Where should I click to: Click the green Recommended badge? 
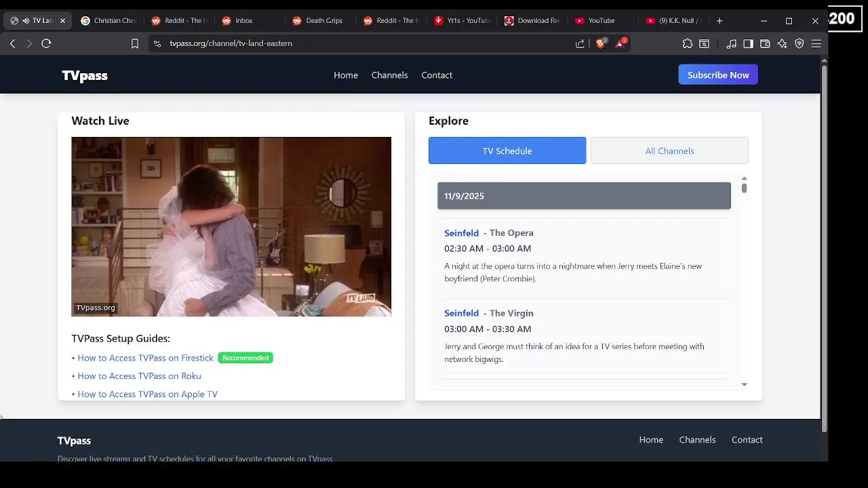click(245, 358)
